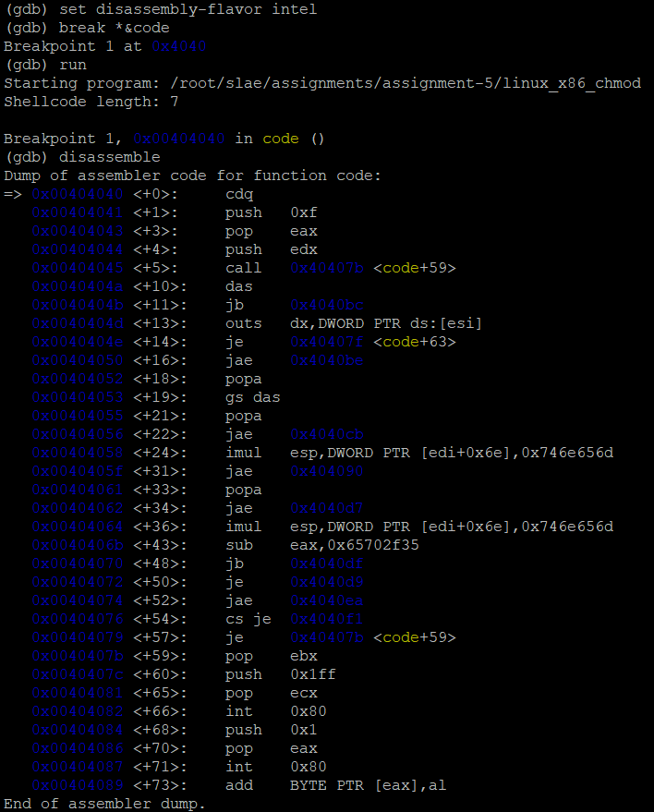Click the breakpoint address 0x4040
This screenshot has height=812, width=654.
click(178, 46)
